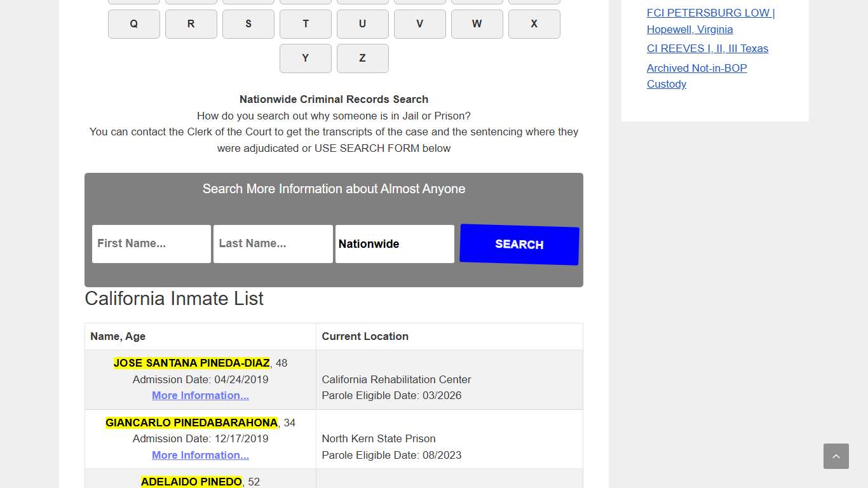Select letter V from the alphabet filter
Screen dimensions: 868x488
[419, 24]
